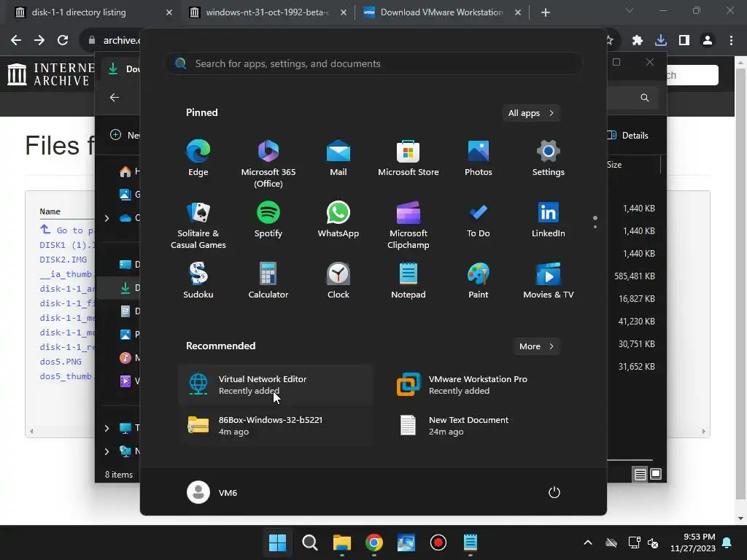The height and width of the screenshot is (560, 747).
Task: Launch WhatsApp pinned app
Action: click(338, 219)
